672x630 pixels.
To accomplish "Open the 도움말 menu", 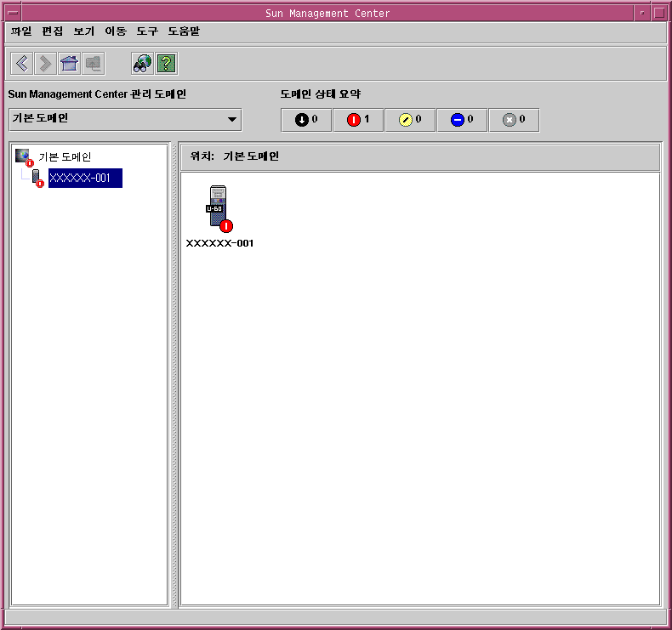I will 184,31.
